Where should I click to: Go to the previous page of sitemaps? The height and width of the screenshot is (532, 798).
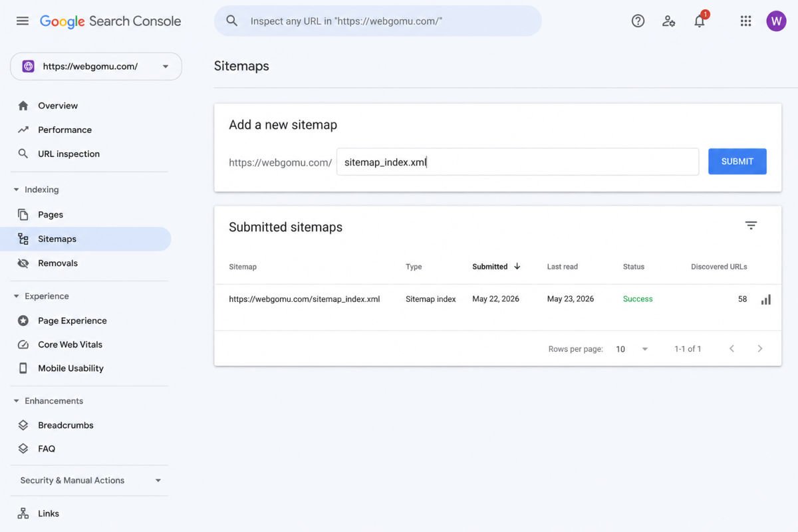coord(731,348)
